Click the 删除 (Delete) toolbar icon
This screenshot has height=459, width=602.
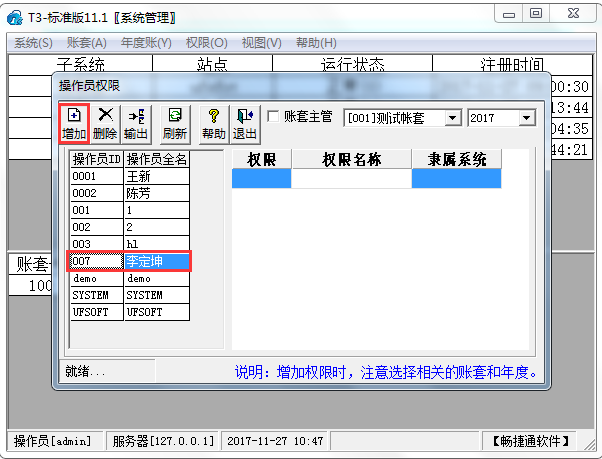click(x=105, y=124)
